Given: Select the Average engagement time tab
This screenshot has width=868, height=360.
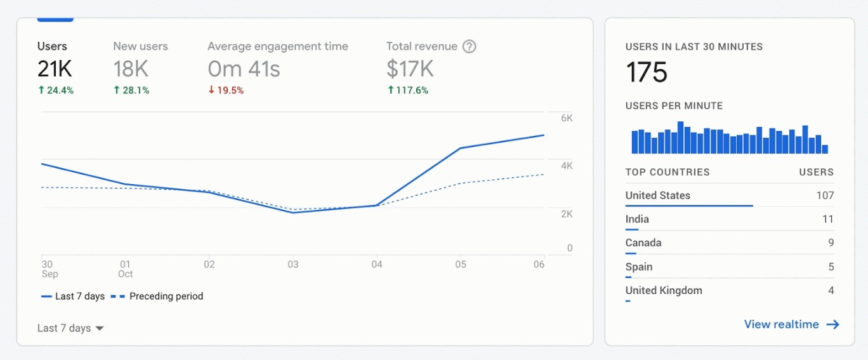Looking at the screenshot, I should (278, 69).
